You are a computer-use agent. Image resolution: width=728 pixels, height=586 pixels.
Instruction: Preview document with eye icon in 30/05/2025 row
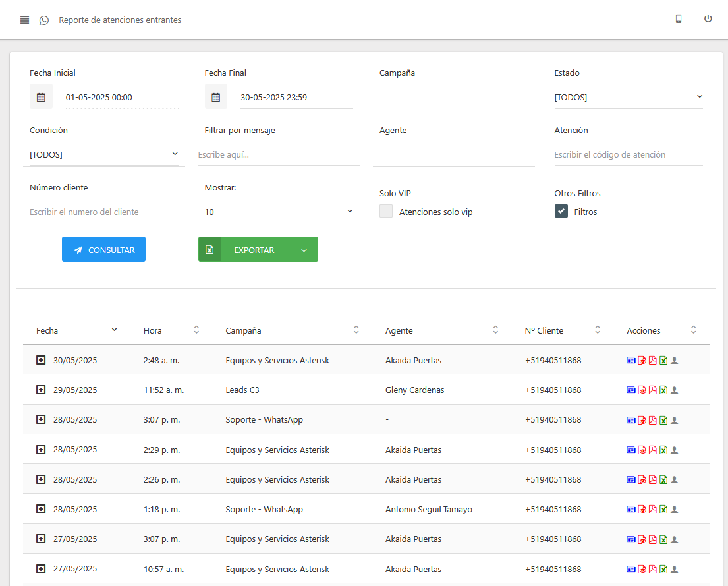click(642, 360)
